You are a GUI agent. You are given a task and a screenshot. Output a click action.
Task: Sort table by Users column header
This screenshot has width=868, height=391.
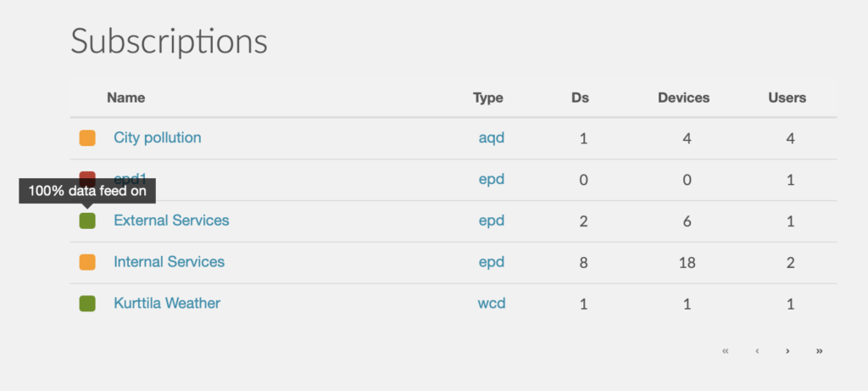(x=787, y=98)
